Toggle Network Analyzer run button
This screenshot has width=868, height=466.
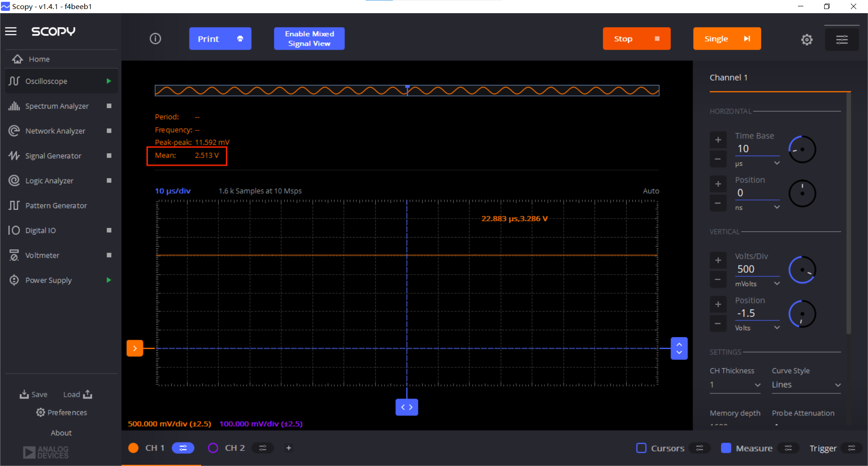click(109, 131)
